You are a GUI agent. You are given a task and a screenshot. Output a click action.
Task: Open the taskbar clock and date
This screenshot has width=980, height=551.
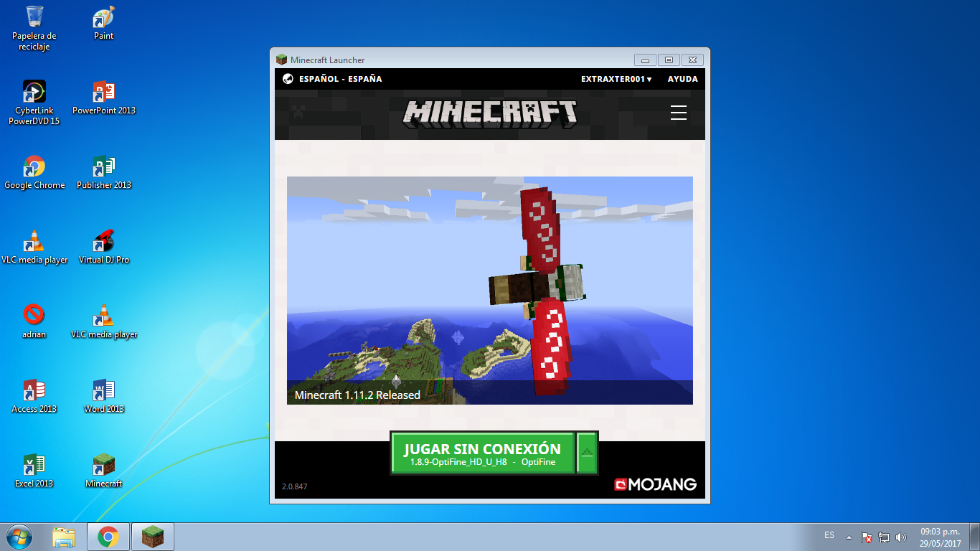[940, 537]
